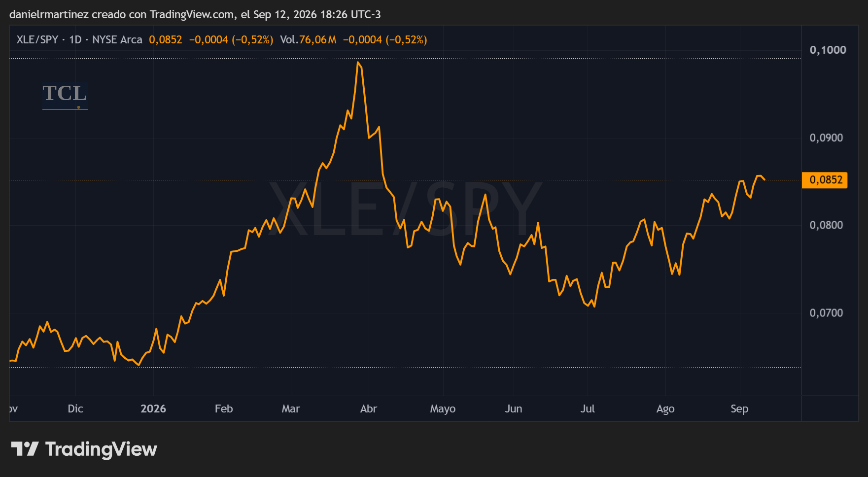Click the Mayo label on time axis
Screen dimensions: 868x477
pyautogui.click(x=443, y=409)
